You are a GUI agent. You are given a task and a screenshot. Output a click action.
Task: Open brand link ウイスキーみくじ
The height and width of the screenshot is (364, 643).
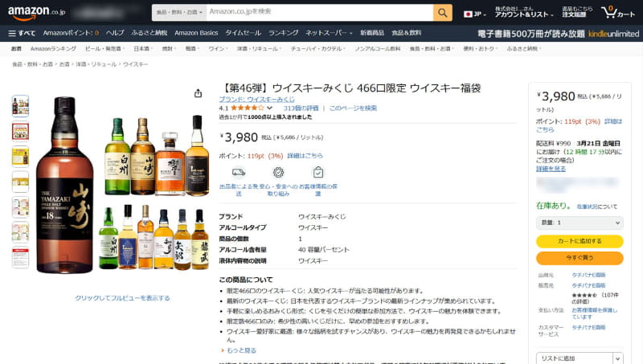[x=256, y=99]
